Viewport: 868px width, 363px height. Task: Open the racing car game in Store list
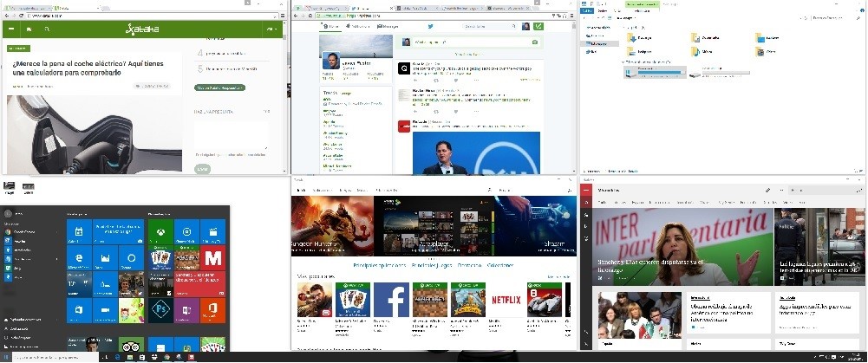click(x=545, y=300)
